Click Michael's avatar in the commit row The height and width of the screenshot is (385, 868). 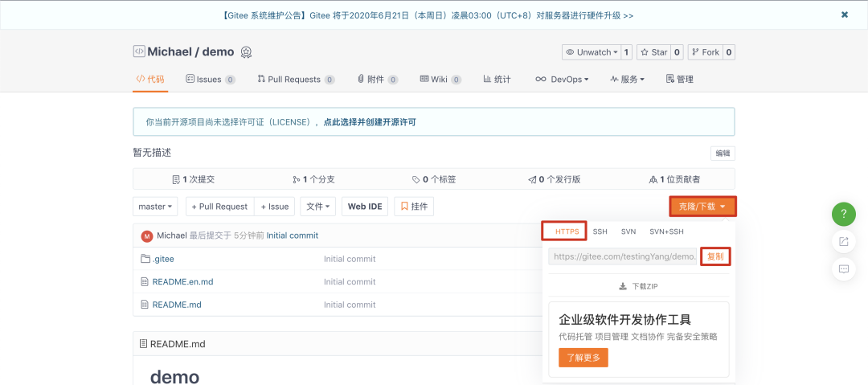pyautogui.click(x=147, y=236)
